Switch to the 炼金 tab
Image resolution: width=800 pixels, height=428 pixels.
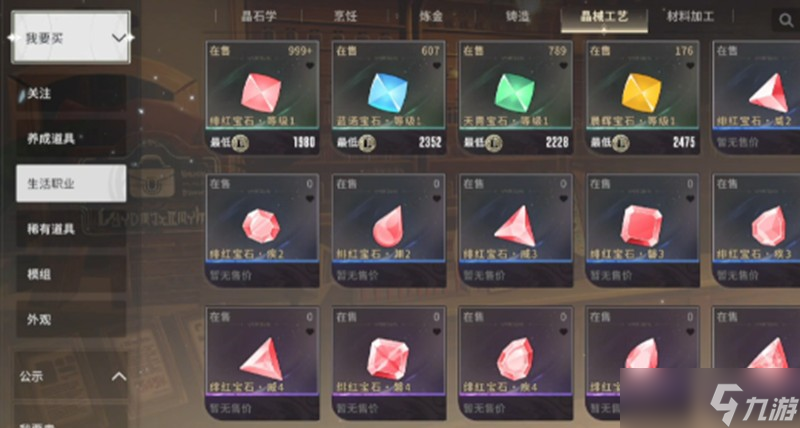431,16
